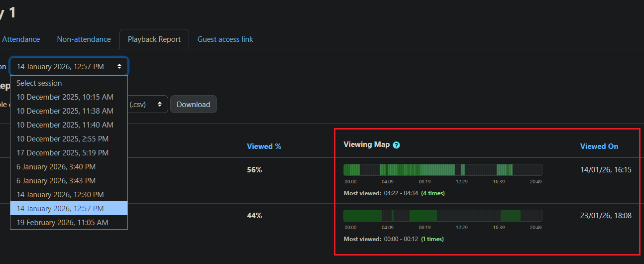This screenshot has width=644, height=264.
Task: Click the 56% row viewing map bar
Action: [443, 170]
